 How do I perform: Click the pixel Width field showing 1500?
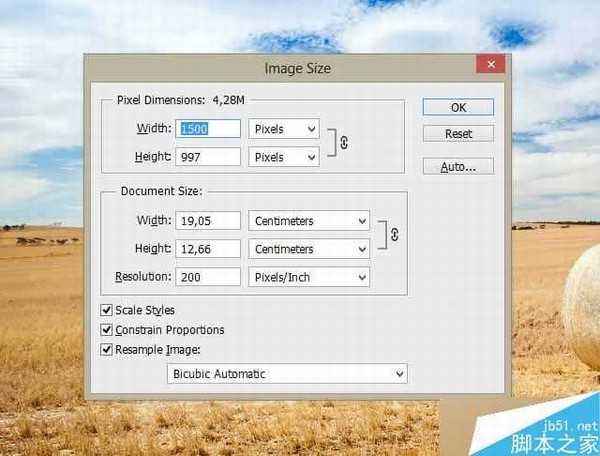[209, 129]
